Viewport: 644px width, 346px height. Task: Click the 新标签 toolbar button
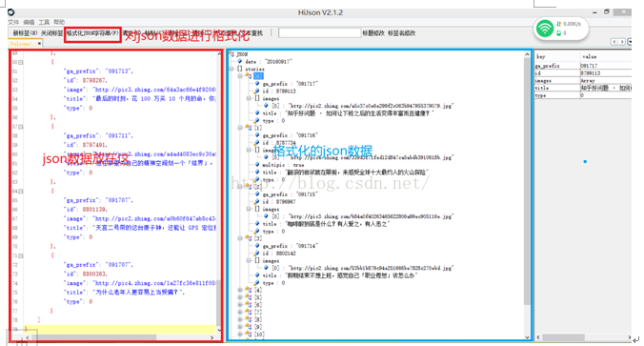pos(24,33)
